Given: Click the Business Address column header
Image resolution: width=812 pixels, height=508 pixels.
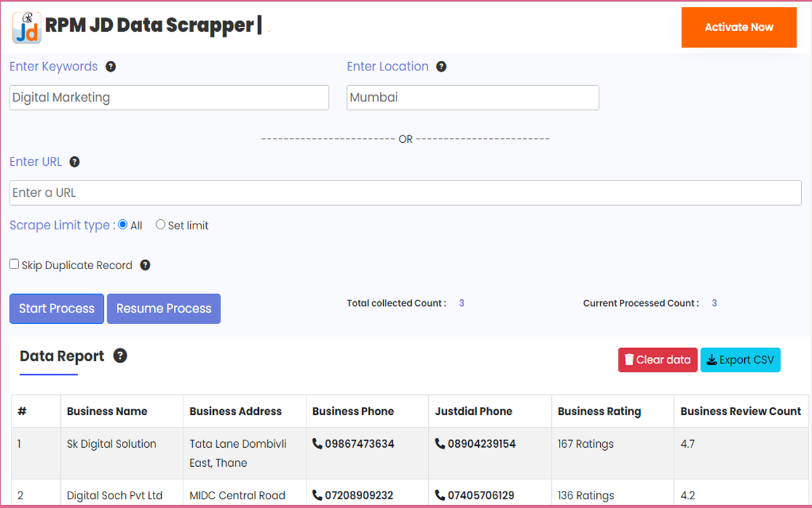Looking at the screenshot, I should (x=244, y=411).
